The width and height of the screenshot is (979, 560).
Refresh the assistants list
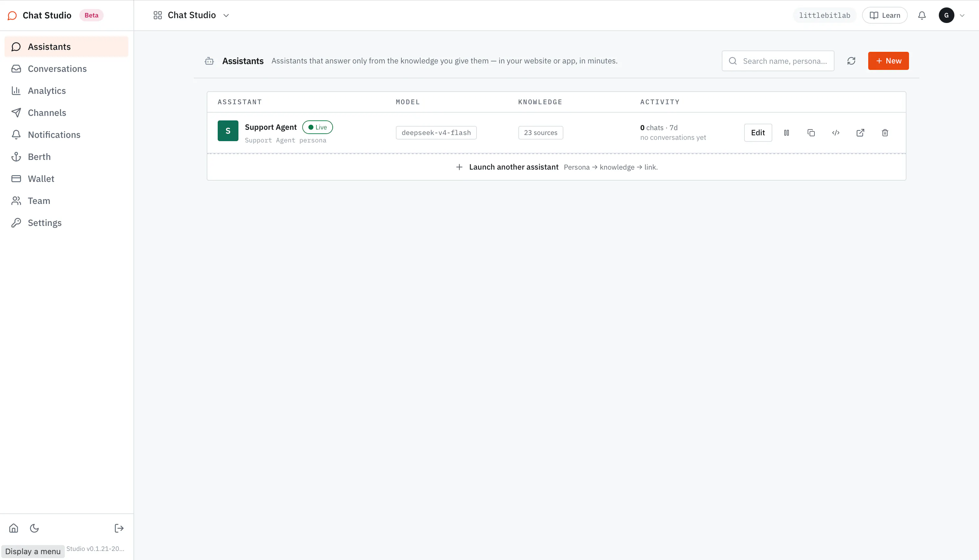pos(851,61)
